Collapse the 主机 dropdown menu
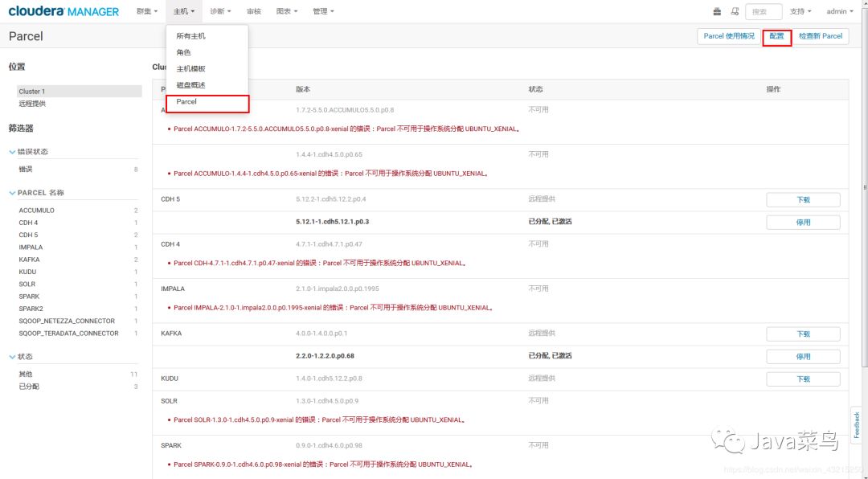The width and height of the screenshot is (868, 479). tap(184, 11)
